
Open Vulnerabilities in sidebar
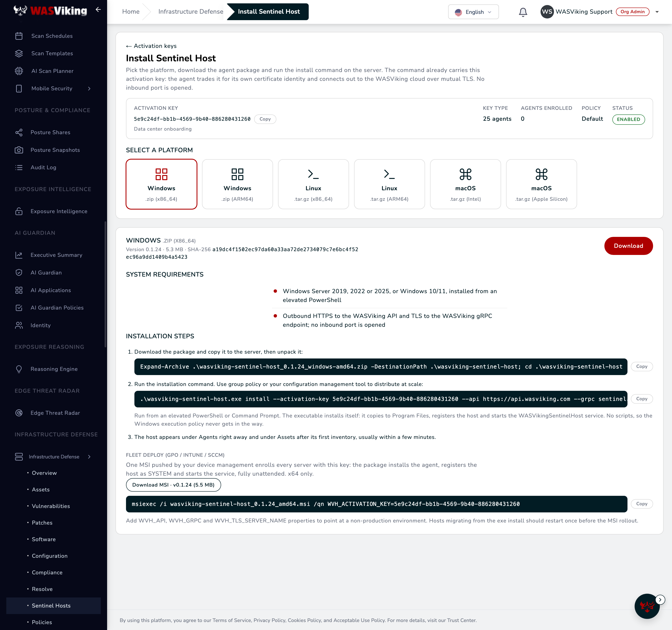[51, 506]
